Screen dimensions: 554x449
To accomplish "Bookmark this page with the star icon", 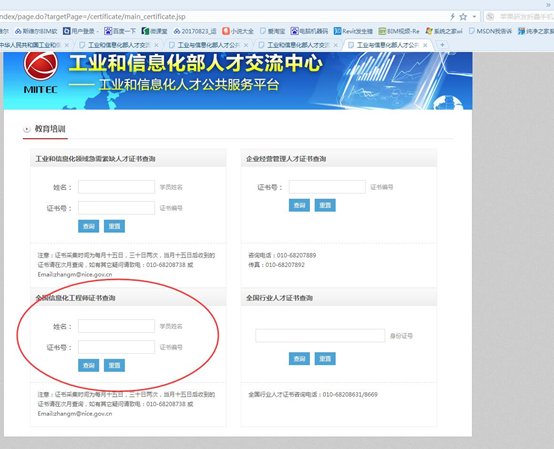I will tap(463, 16).
